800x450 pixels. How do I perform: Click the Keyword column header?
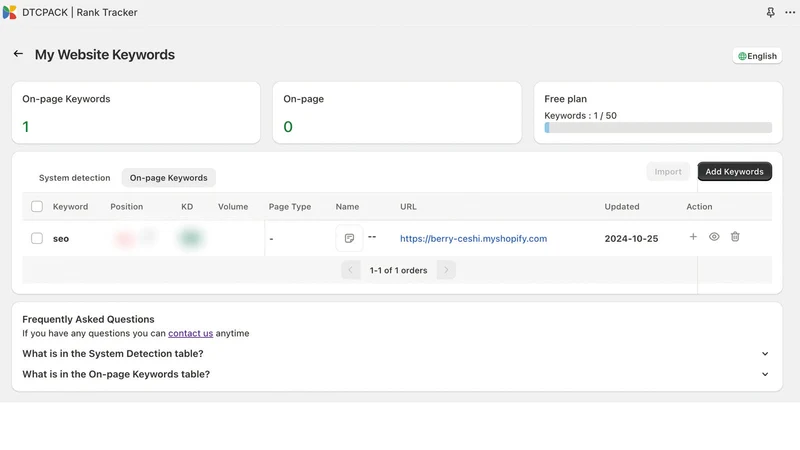(70, 207)
